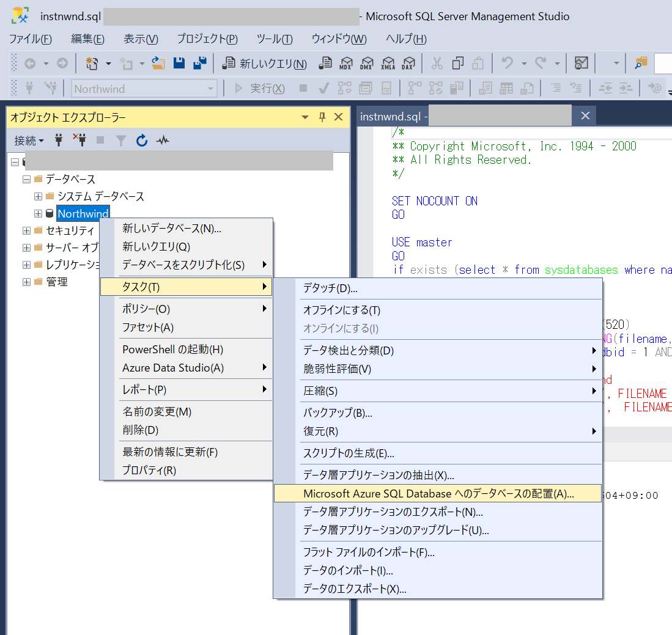Select the Northwind database tree item
This screenshot has width=672, height=635.
(83, 213)
